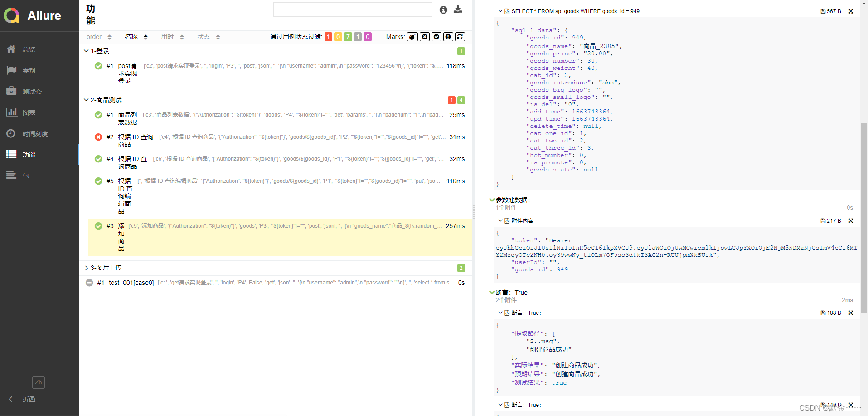
Task: Click the search input field
Action: coord(352,10)
